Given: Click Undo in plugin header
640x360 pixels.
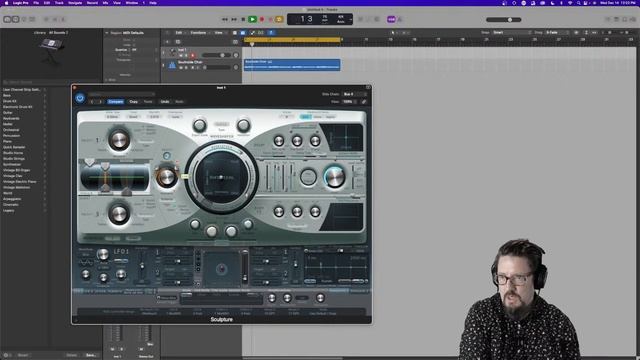Looking at the screenshot, I should click(165, 102).
